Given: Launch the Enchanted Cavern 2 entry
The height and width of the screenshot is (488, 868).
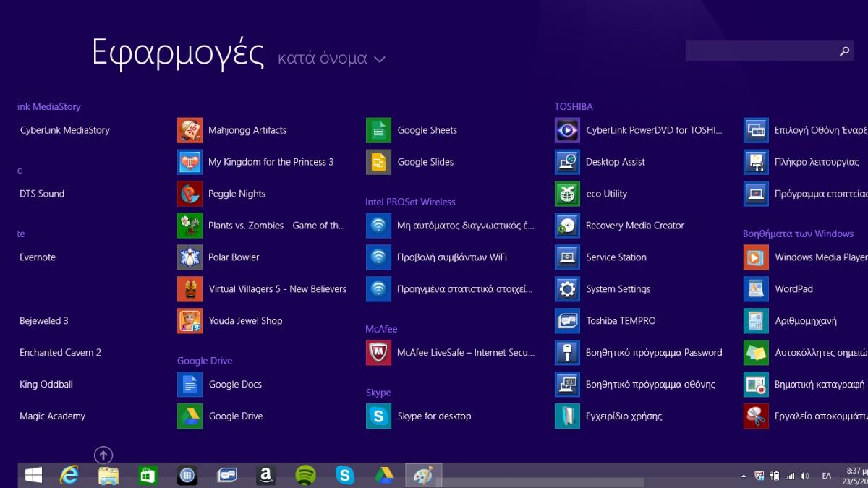Looking at the screenshot, I should coord(61,353).
